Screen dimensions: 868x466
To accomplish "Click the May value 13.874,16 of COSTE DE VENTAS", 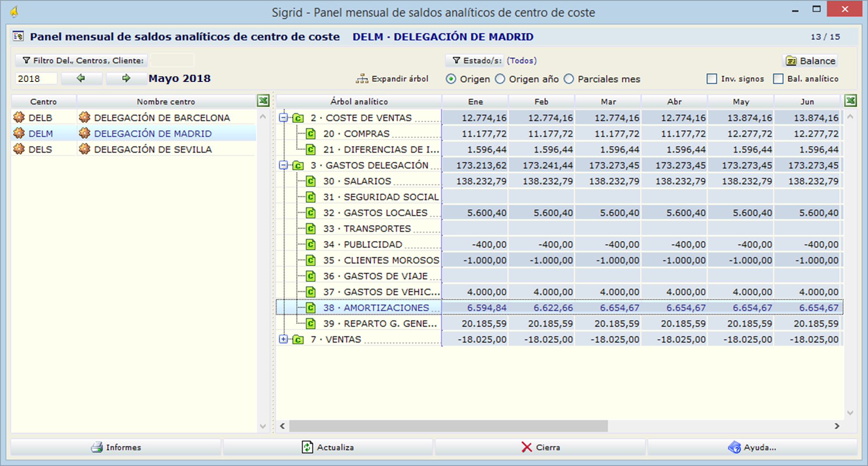I will (741, 118).
